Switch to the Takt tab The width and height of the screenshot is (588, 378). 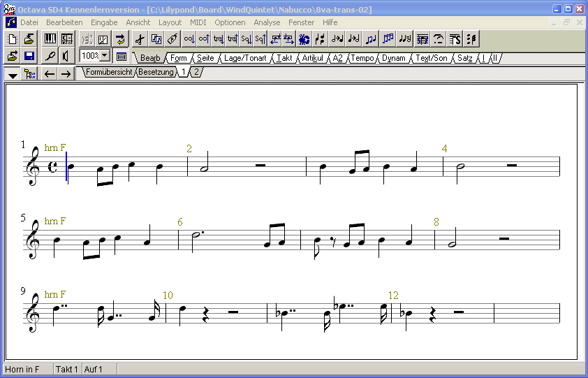285,58
